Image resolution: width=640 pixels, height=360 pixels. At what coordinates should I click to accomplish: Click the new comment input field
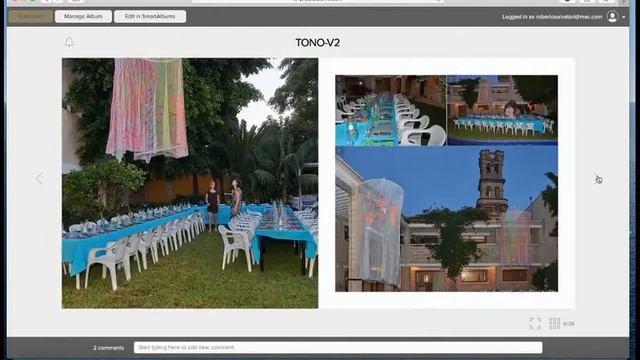pyautogui.click(x=338, y=347)
